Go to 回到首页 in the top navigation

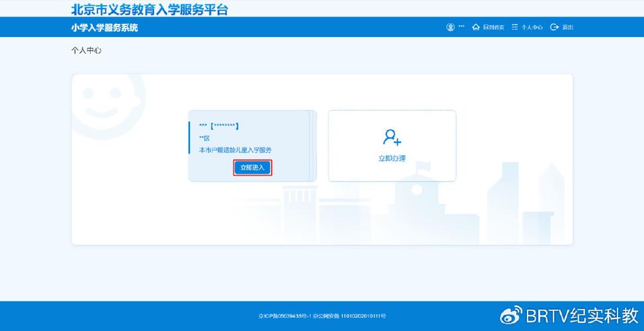point(493,27)
